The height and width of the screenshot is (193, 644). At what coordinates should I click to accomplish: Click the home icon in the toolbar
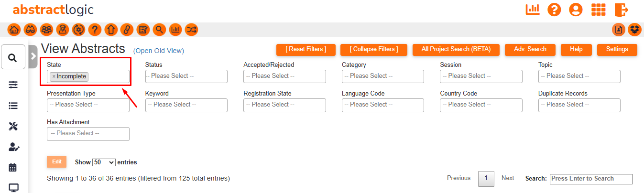[14, 30]
